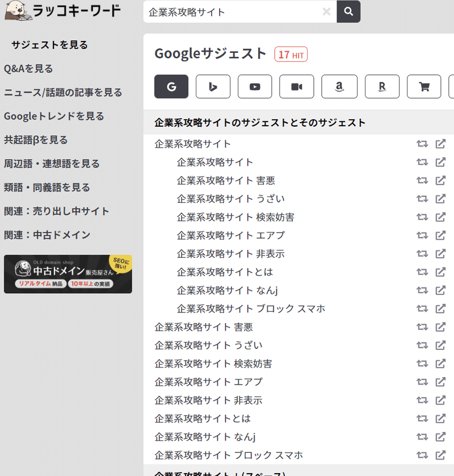This screenshot has height=476, width=454.
Task: Open 共起語βを見る menu item
Action: tap(36, 140)
